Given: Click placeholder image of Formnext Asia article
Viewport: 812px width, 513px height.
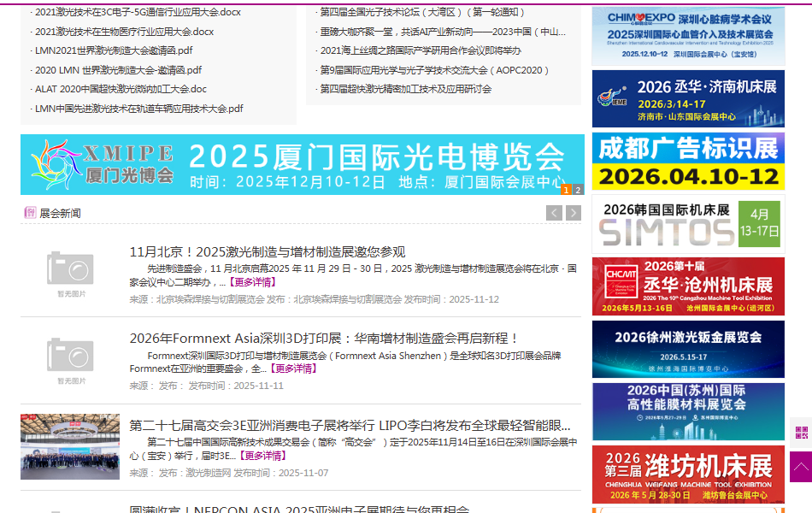Looking at the screenshot, I should (70, 361).
